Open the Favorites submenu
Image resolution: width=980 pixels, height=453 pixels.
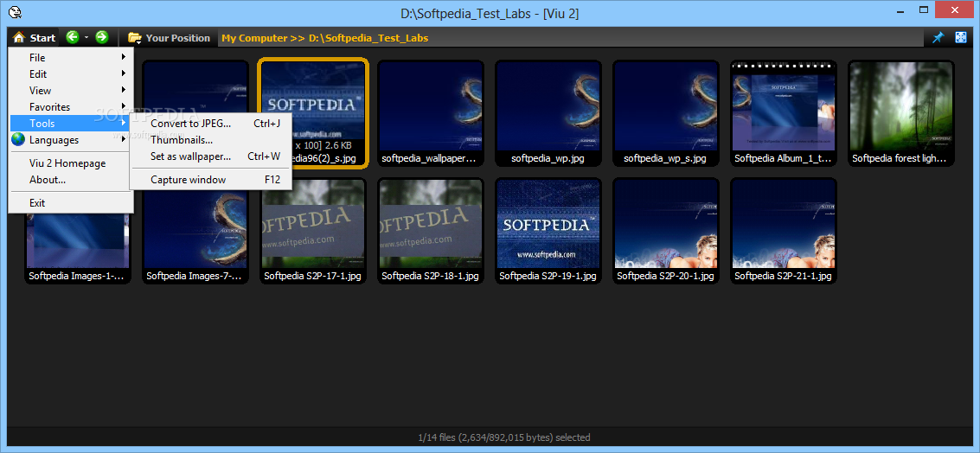click(68, 107)
